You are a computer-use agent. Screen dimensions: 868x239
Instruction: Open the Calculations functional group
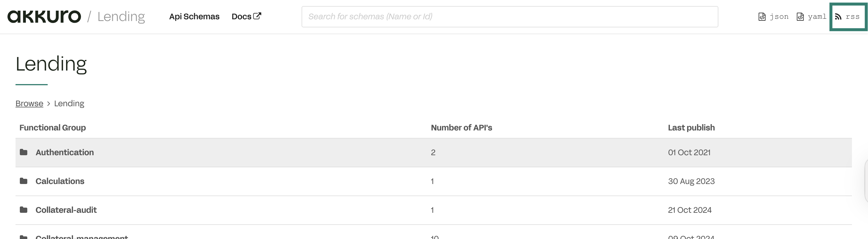[x=60, y=181]
